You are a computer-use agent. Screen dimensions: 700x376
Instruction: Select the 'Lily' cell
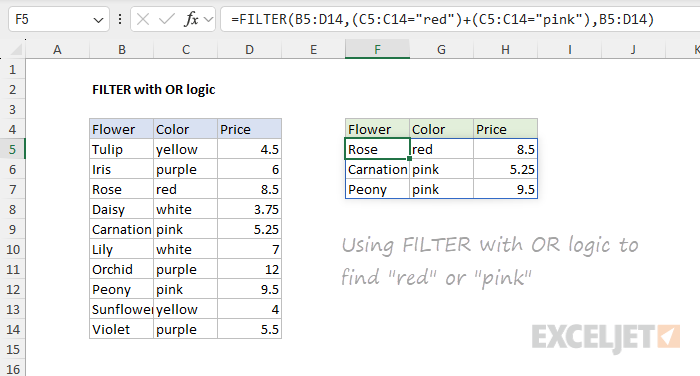[x=121, y=249]
